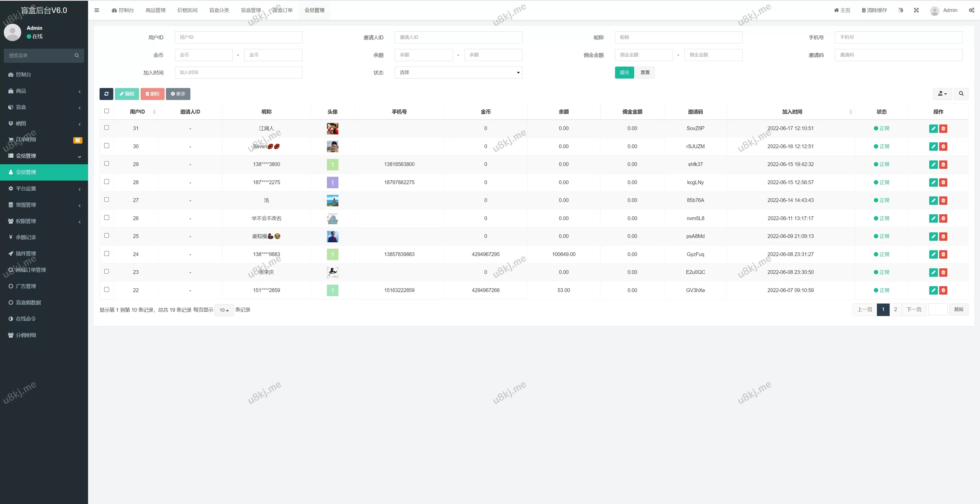Image resolution: width=980 pixels, height=504 pixels.
Task: Click the hamburger sidebar toggle icon
Action: (x=97, y=10)
